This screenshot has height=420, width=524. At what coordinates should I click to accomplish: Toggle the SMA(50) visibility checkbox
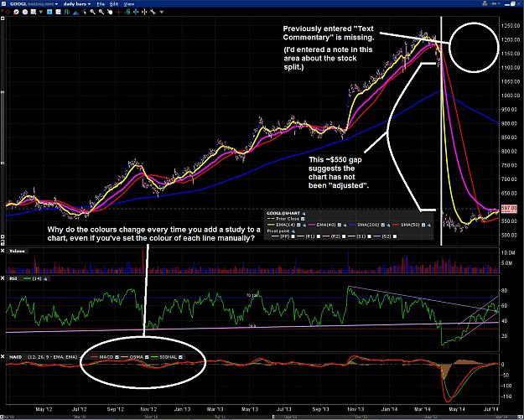423,226
